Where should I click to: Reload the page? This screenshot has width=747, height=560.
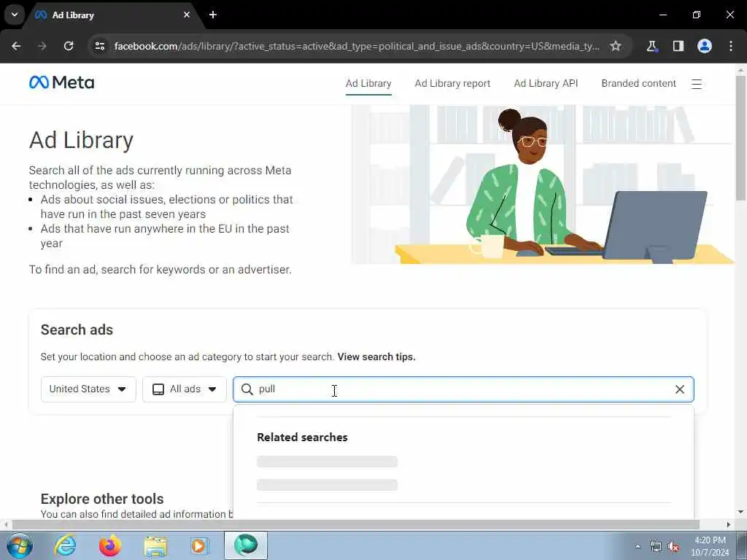pos(69,46)
